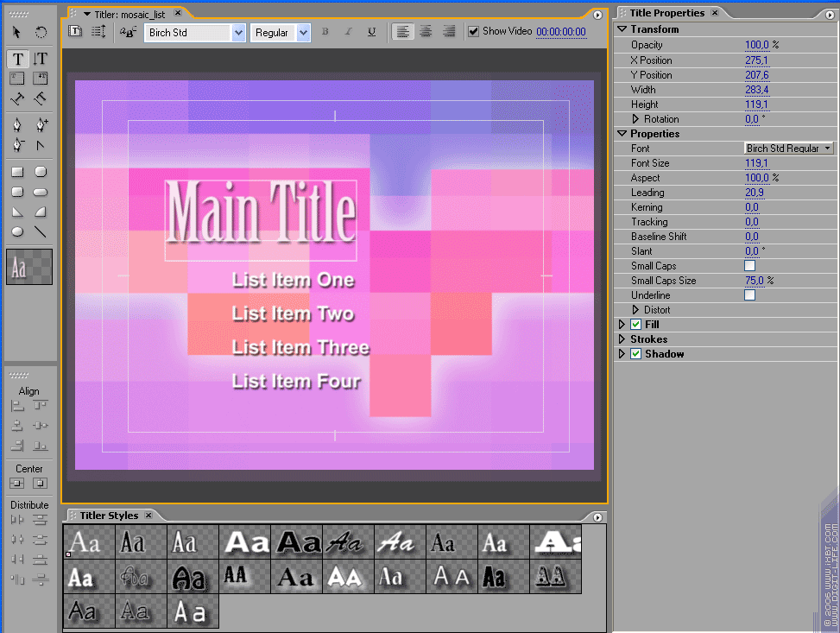Open the Titler panel flyout menu
The width and height of the screenshot is (840, 633).
598,15
